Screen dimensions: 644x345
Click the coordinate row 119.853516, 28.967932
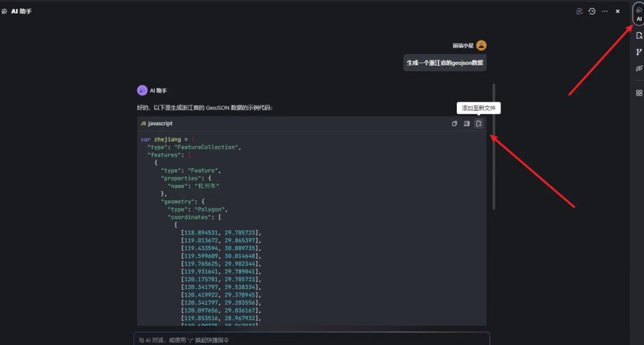point(221,318)
